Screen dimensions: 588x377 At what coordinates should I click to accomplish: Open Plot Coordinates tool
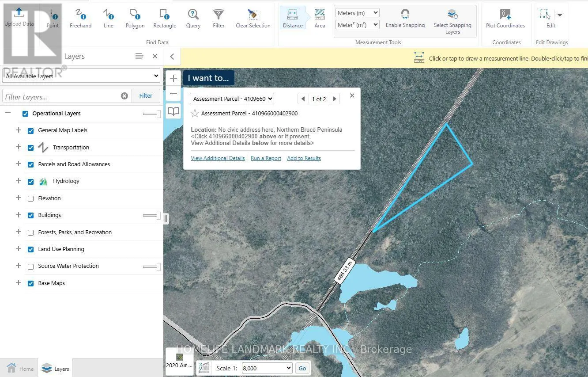(x=505, y=19)
